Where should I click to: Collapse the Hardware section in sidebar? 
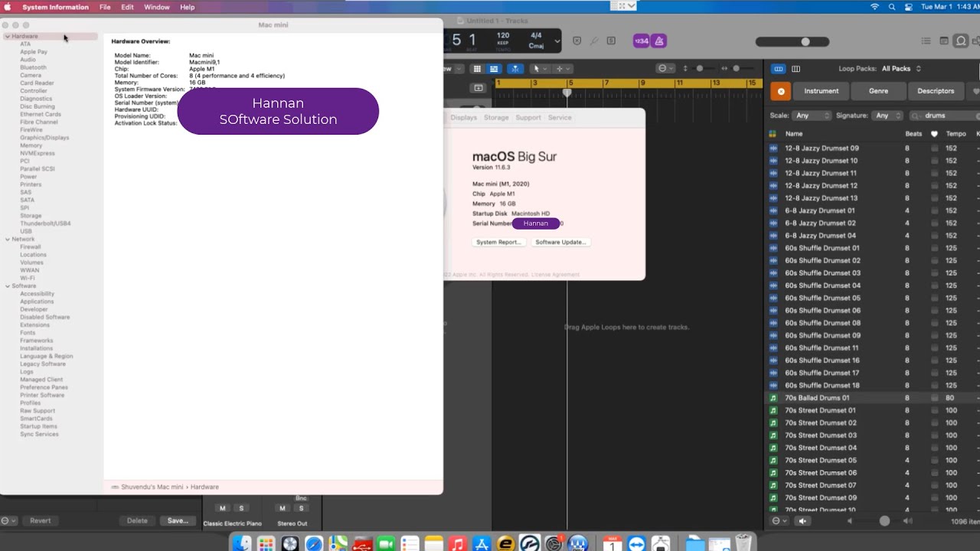8,36
